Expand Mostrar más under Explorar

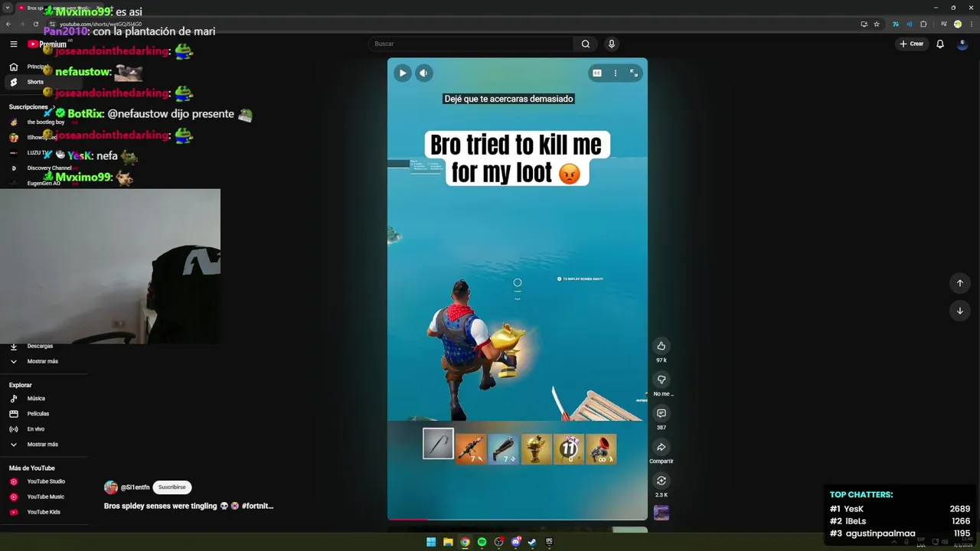point(42,445)
